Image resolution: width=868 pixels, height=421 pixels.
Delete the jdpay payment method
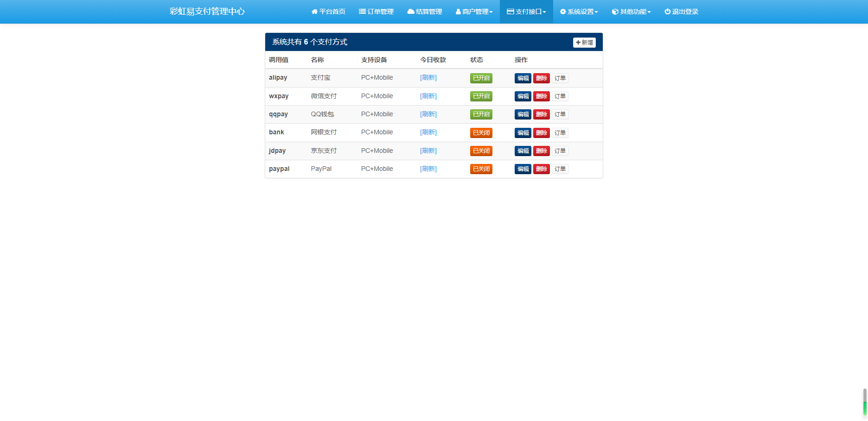point(541,151)
